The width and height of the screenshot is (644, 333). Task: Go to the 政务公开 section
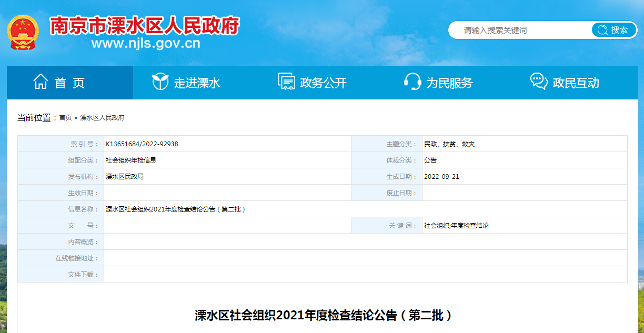(x=323, y=83)
